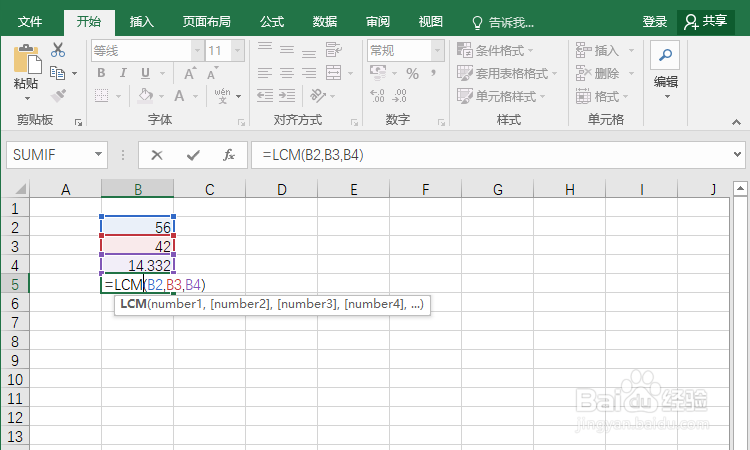
Task: Click the font color A icon
Action: (179, 96)
